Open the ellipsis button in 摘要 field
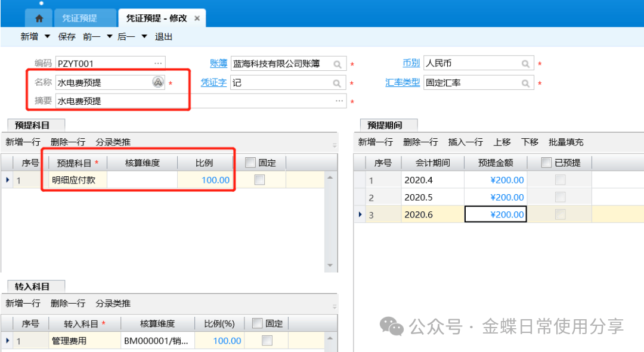 tap(339, 101)
